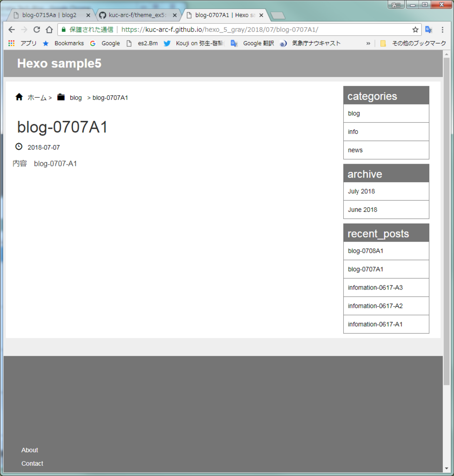Close the kuc-arc-f/theme_ex5 tab
The width and height of the screenshot is (454, 476).
click(175, 15)
